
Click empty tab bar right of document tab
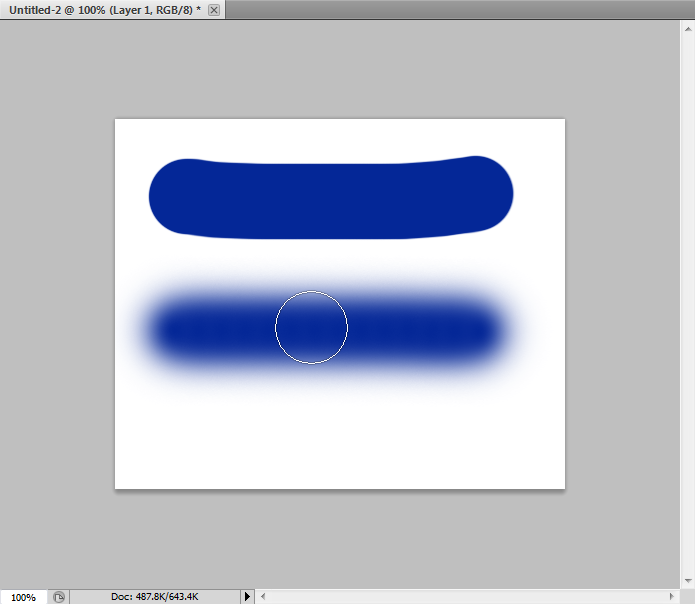[450, 9]
